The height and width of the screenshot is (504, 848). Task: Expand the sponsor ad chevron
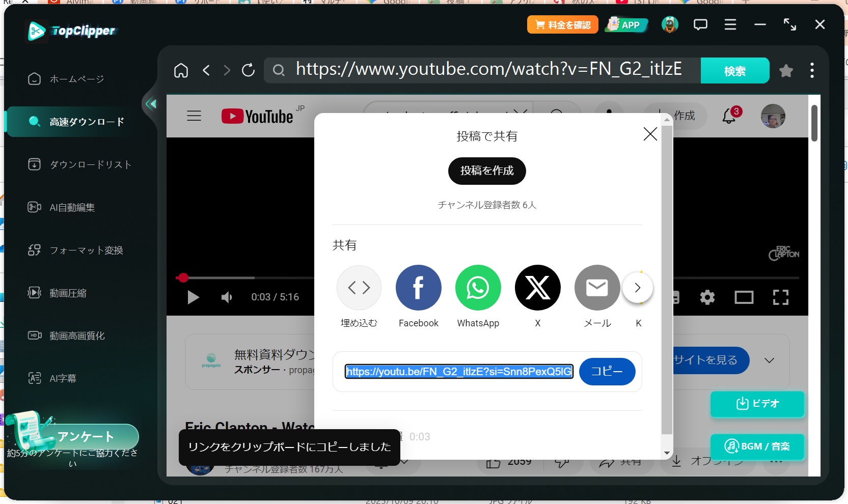769,360
